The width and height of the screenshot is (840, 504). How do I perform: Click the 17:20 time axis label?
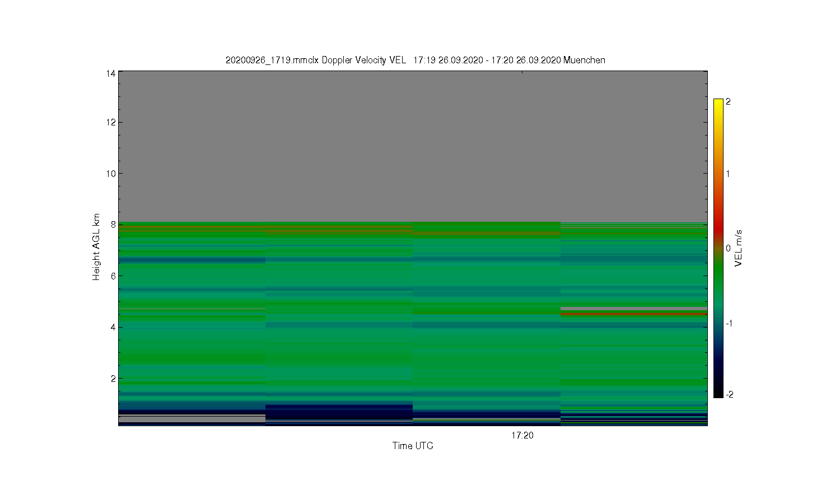(522, 435)
